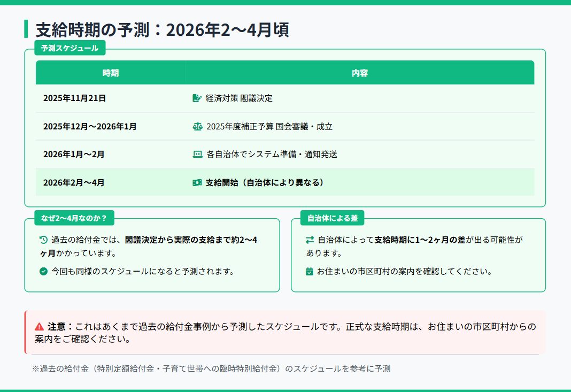Click the laptop icon beside システム準備
Image resolution: width=571 pixels, height=392 pixels.
(x=197, y=155)
